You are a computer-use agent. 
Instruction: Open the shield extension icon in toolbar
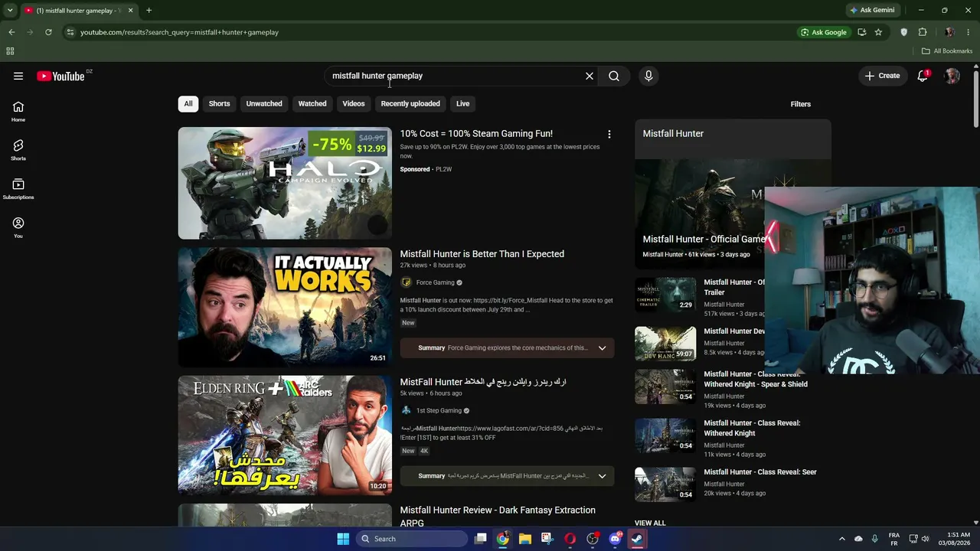[x=904, y=32]
